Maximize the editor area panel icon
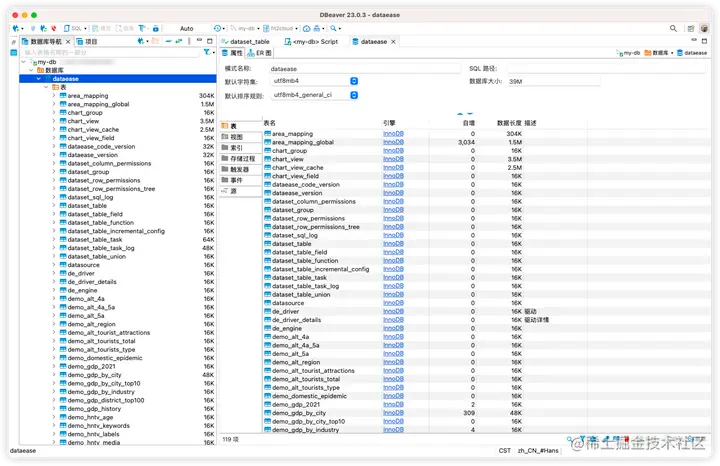Screen dimensions: 720x466 (704, 40)
